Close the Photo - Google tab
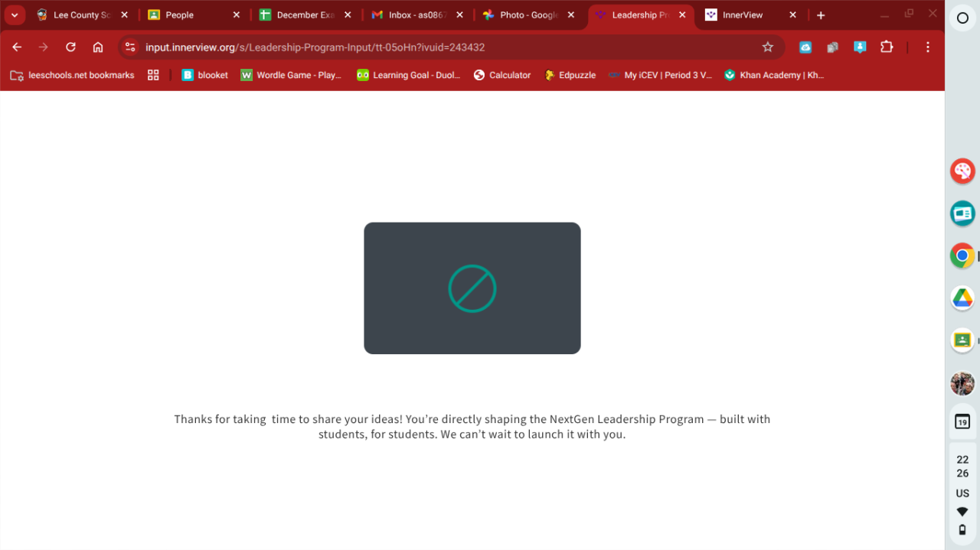Screen dimensions: 980x550 [x=570, y=15]
